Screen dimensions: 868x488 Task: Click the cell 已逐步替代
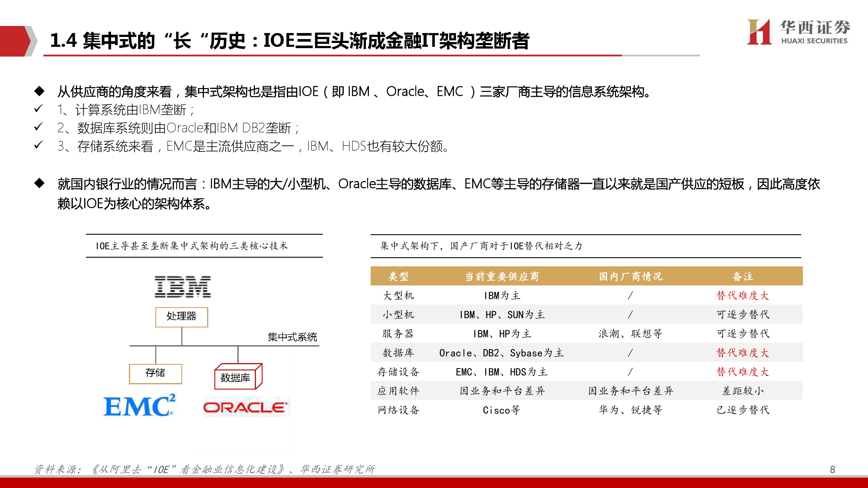click(743, 410)
